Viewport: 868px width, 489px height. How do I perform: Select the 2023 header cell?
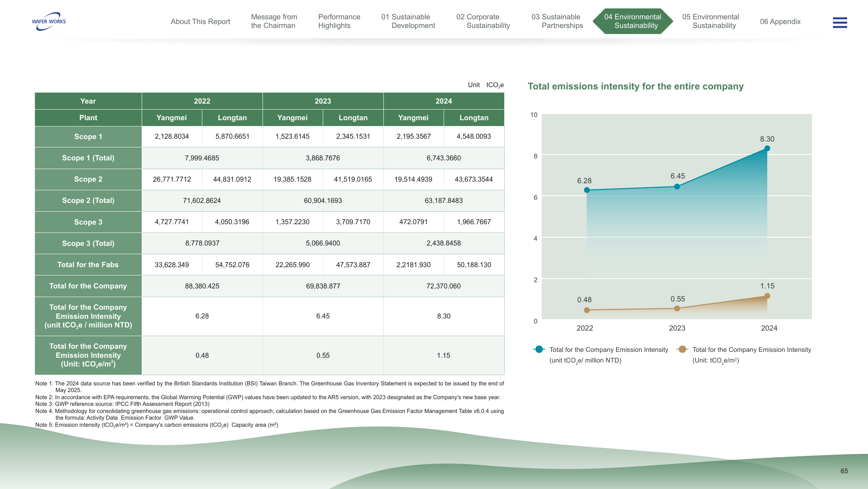323,101
